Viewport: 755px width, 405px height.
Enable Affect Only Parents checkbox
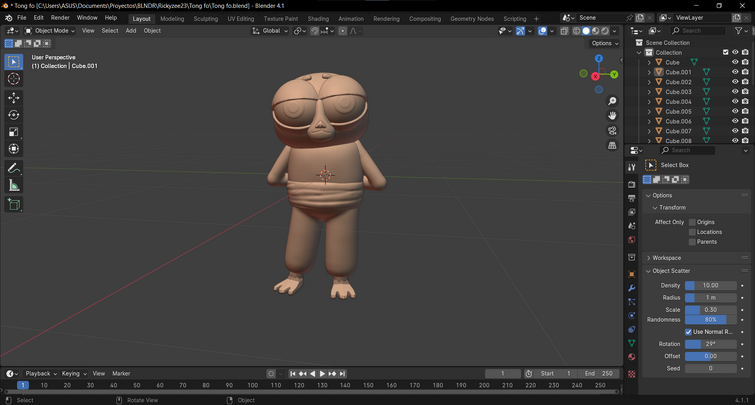692,242
